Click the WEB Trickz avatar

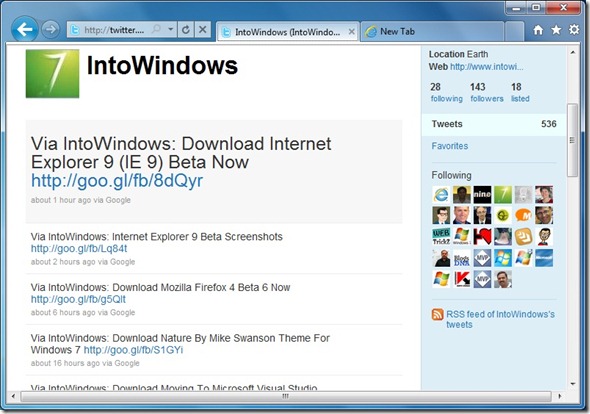pyautogui.click(x=441, y=237)
